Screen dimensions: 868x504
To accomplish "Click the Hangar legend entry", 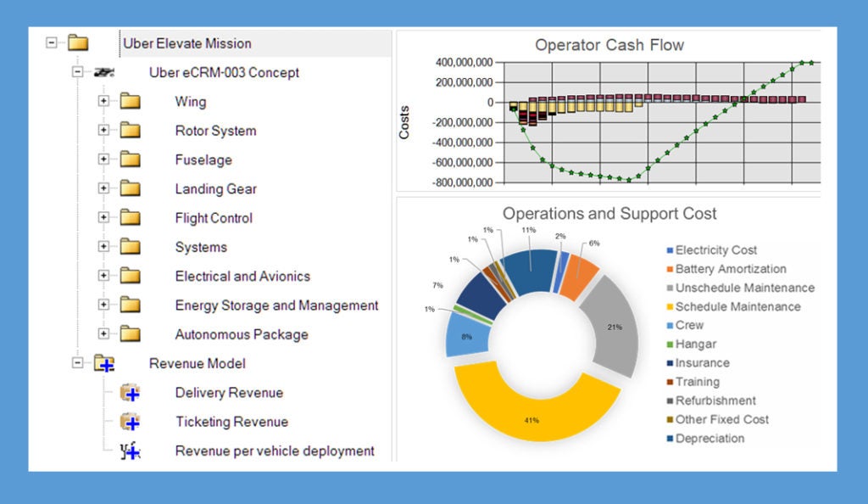I will pyautogui.click(x=692, y=344).
